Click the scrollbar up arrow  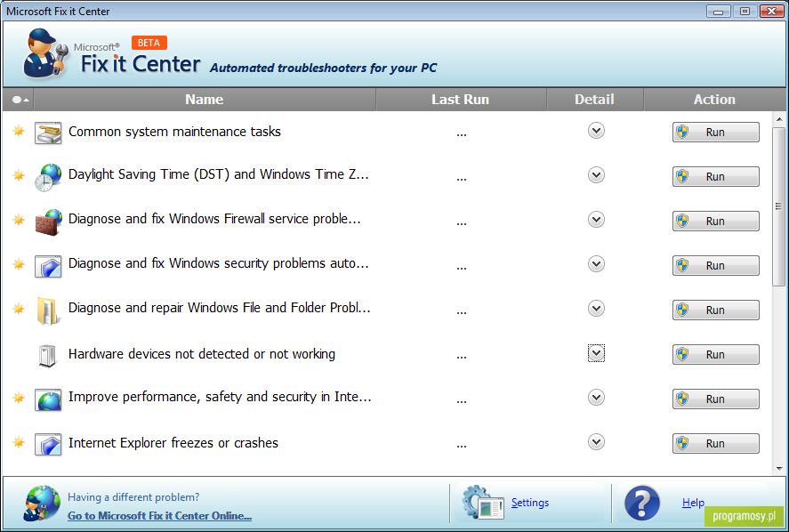779,119
